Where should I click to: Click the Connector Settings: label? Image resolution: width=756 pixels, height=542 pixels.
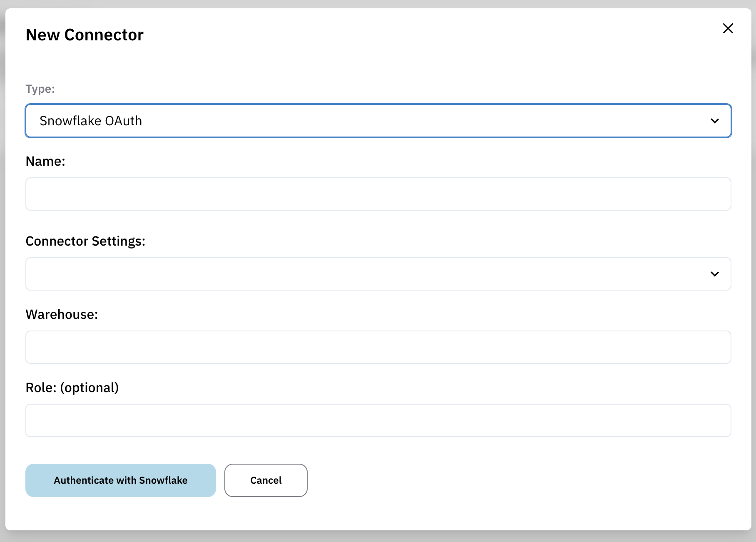[85, 241]
